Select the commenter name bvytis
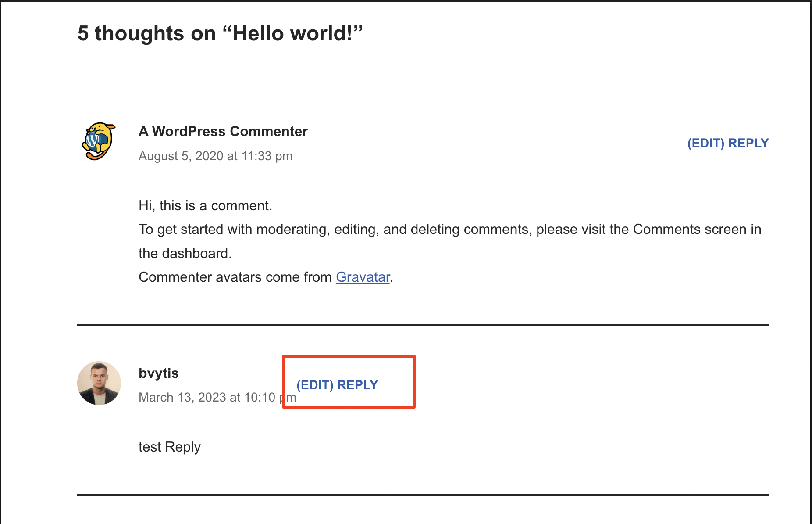Viewport: 812px width, 524px height. 158,373
